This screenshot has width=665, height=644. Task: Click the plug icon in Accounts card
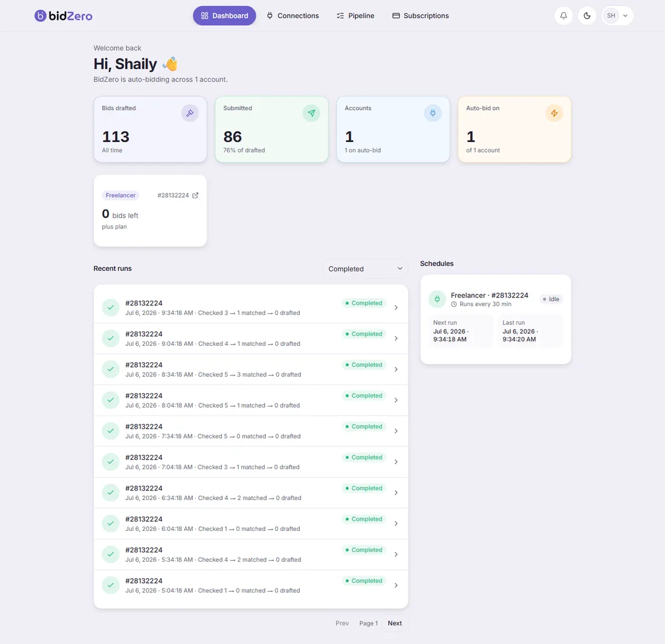[433, 113]
